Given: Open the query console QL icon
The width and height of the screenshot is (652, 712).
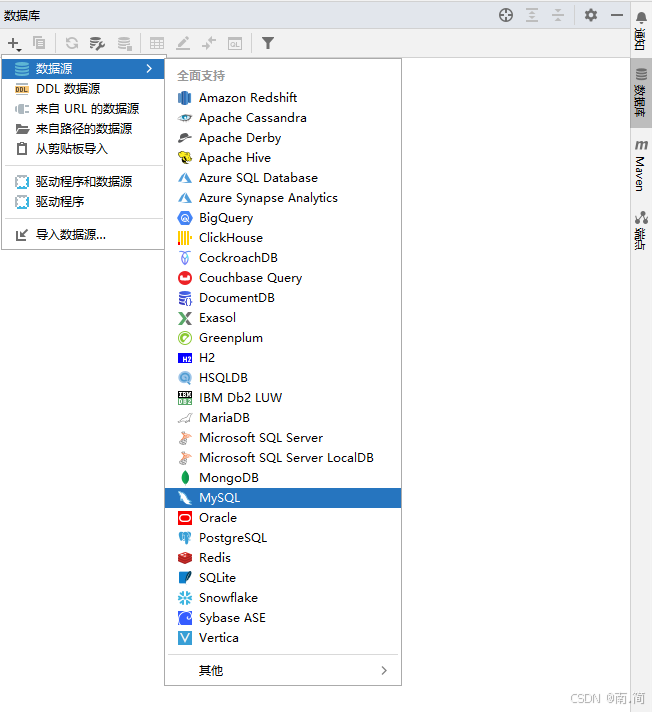Looking at the screenshot, I should 235,43.
